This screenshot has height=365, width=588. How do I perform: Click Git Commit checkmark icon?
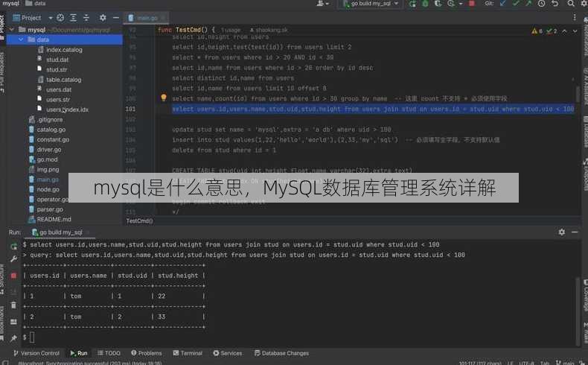pyautogui.click(x=516, y=4)
